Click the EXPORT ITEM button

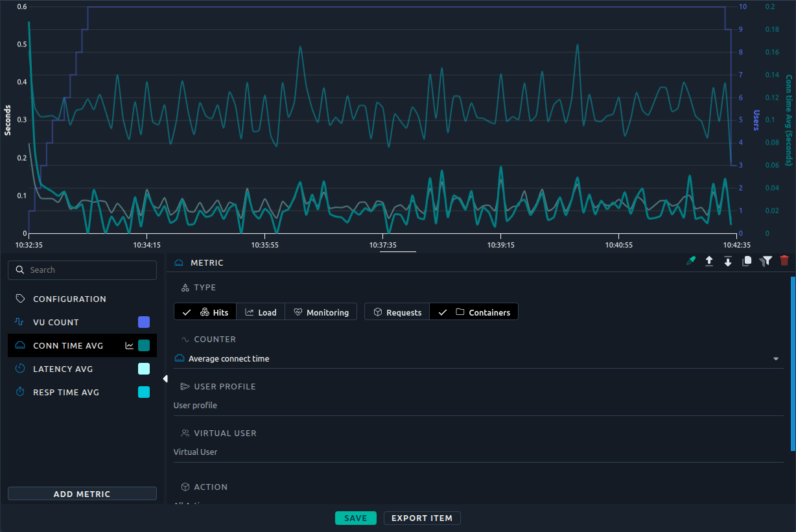[x=422, y=518]
